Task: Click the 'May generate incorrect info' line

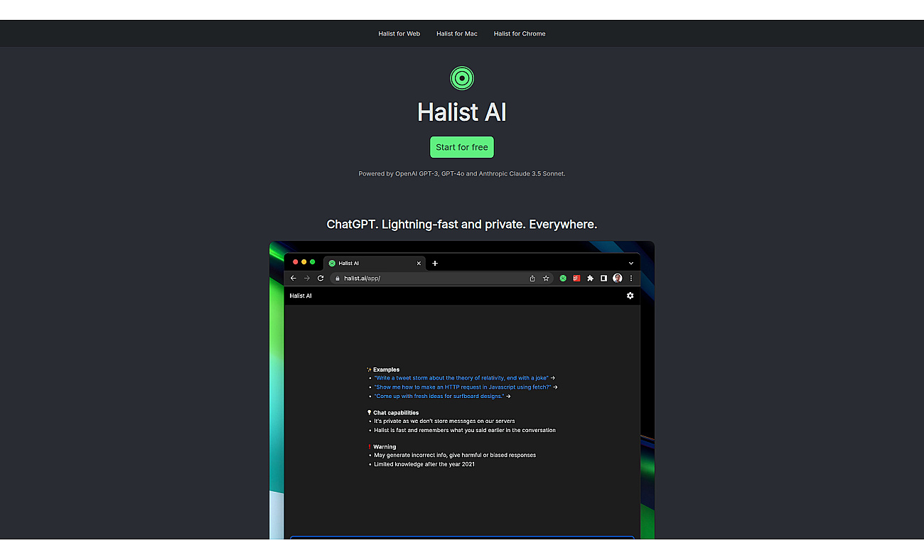Action: pyautogui.click(x=455, y=455)
